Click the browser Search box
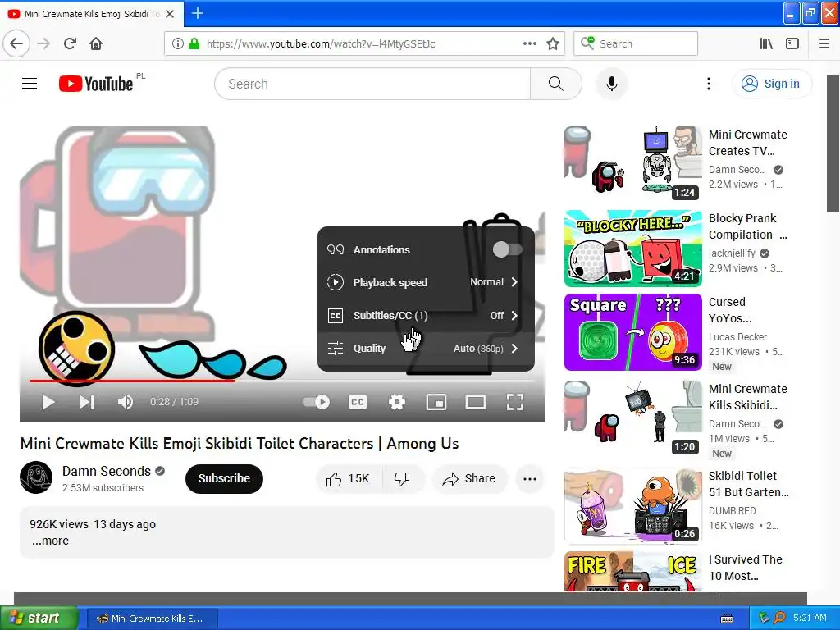The image size is (840, 630). [x=636, y=43]
